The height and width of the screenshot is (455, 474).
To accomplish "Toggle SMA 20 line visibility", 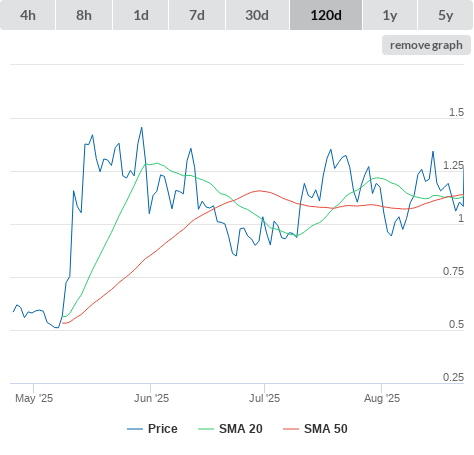I will (241, 429).
